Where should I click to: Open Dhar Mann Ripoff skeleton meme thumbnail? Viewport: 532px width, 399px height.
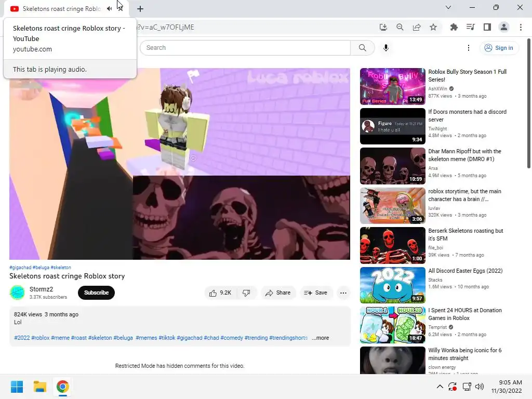click(x=393, y=166)
